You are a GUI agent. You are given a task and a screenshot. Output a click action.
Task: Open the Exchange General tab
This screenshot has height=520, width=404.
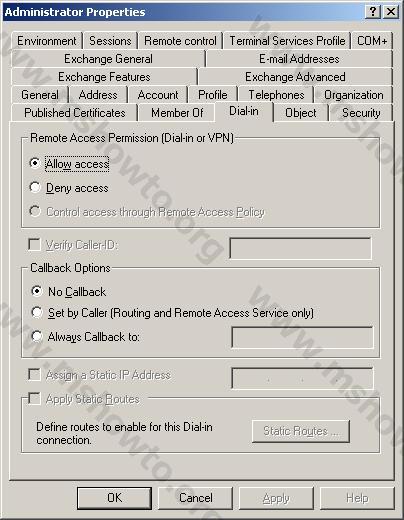coord(108,59)
